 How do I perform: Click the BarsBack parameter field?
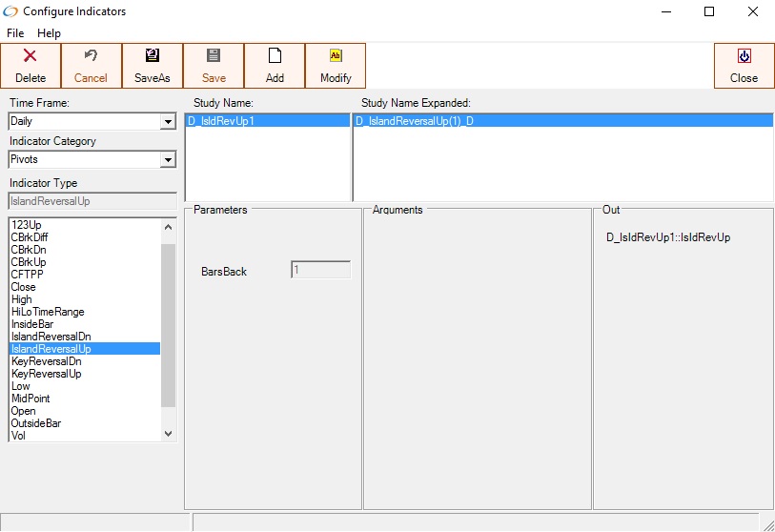click(320, 270)
